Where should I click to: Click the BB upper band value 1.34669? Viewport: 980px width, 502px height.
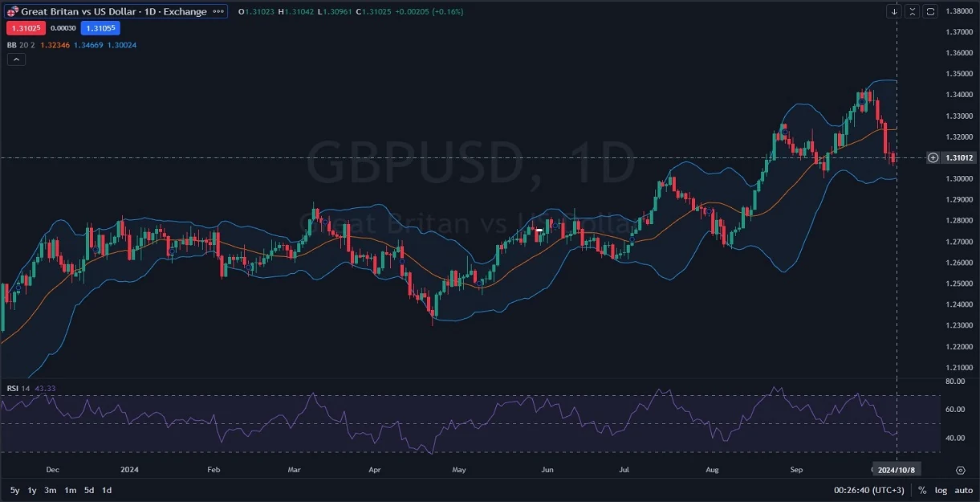(87, 45)
